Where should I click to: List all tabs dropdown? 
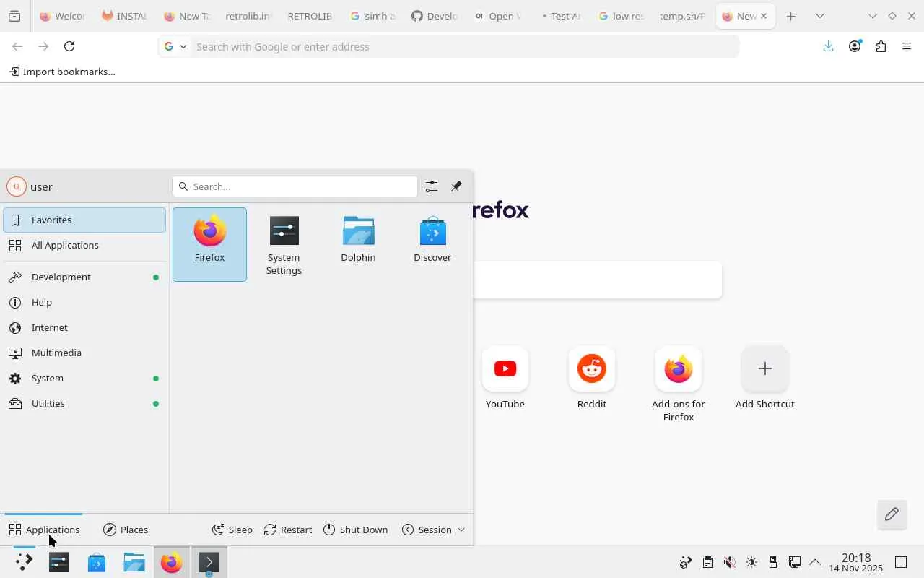(820, 16)
